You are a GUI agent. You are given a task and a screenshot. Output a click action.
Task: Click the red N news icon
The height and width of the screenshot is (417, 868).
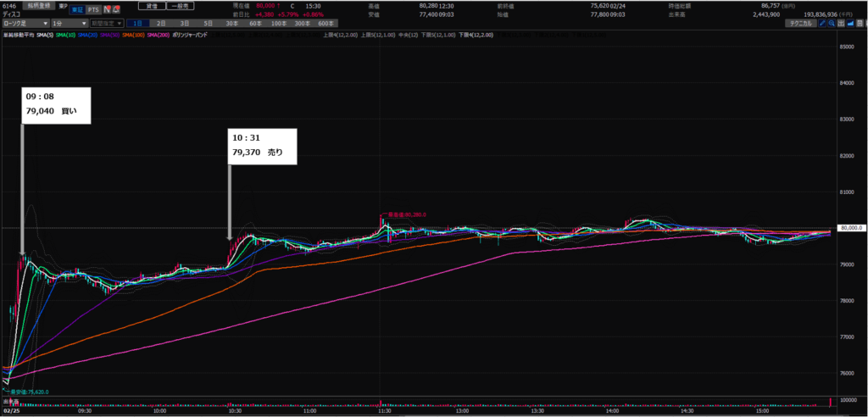[x=106, y=8]
